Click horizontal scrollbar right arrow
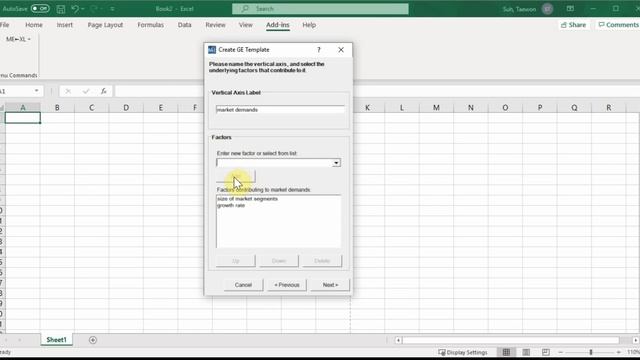This screenshot has width=640, height=360. [x=636, y=340]
